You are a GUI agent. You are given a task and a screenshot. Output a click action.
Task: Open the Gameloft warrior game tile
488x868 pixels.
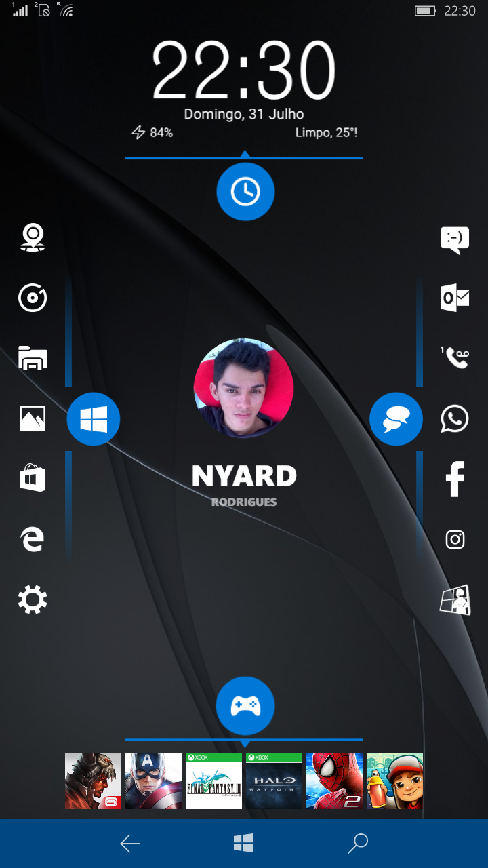click(x=94, y=781)
